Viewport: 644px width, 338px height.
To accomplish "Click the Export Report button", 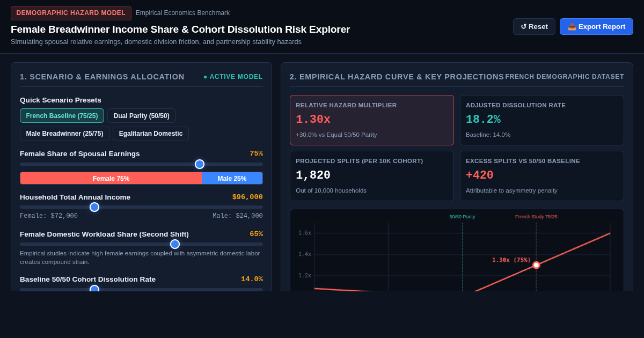I will click(x=596, y=27).
